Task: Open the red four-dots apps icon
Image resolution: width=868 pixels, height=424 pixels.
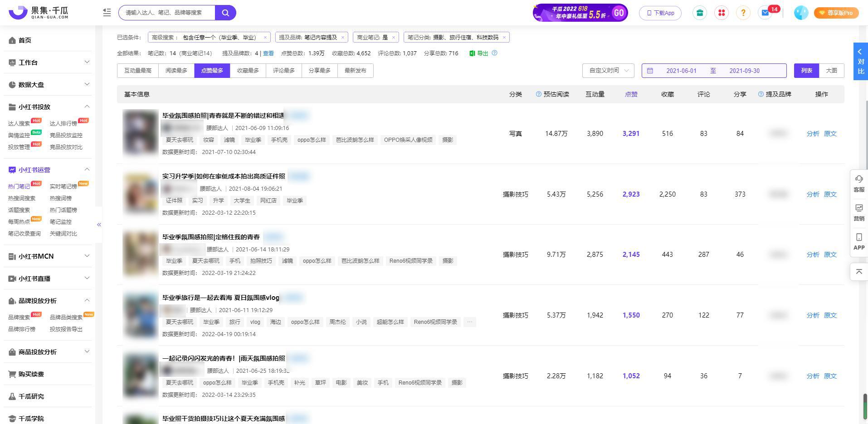Action: click(722, 13)
